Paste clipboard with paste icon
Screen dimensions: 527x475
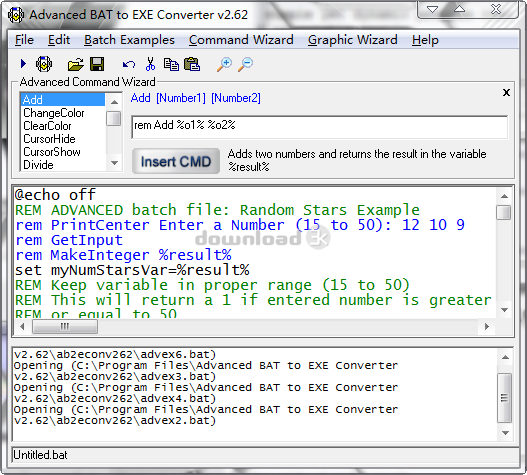click(192, 64)
